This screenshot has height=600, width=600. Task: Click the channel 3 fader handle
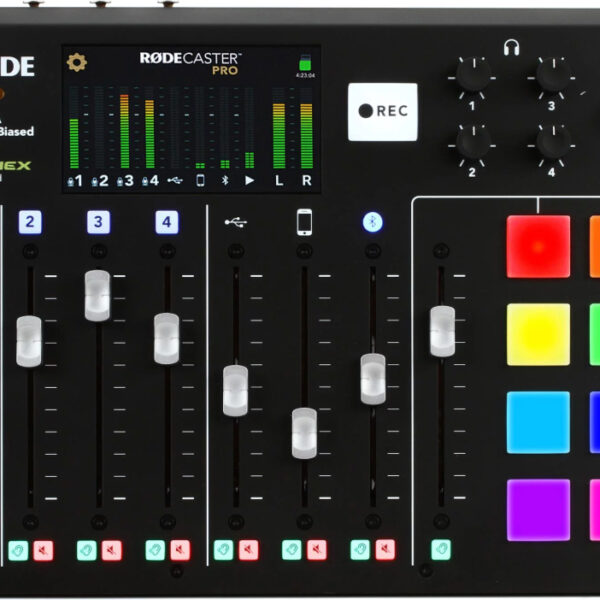pyautogui.click(x=97, y=295)
